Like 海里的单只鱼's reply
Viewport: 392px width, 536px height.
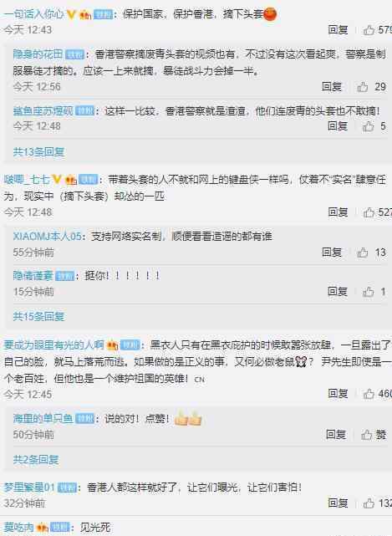point(374,435)
